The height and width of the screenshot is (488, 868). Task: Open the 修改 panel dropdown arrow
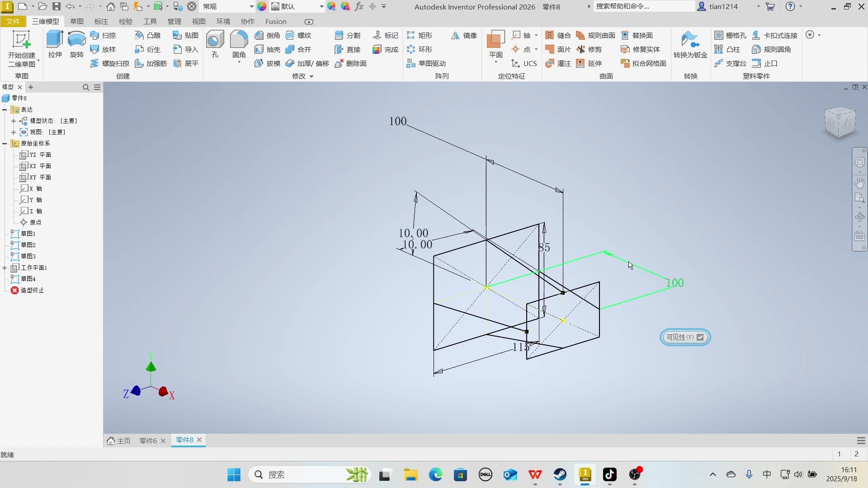(311, 76)
